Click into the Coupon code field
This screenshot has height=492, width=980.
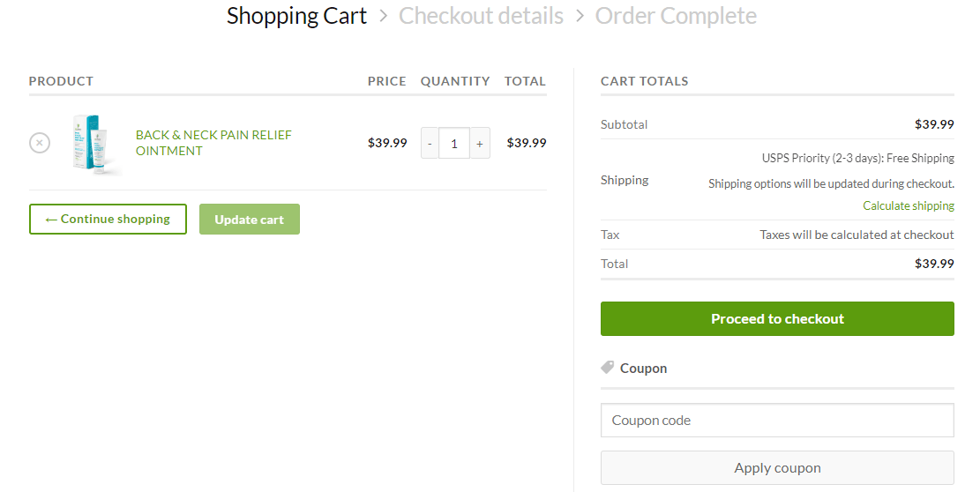coord(777,421)
